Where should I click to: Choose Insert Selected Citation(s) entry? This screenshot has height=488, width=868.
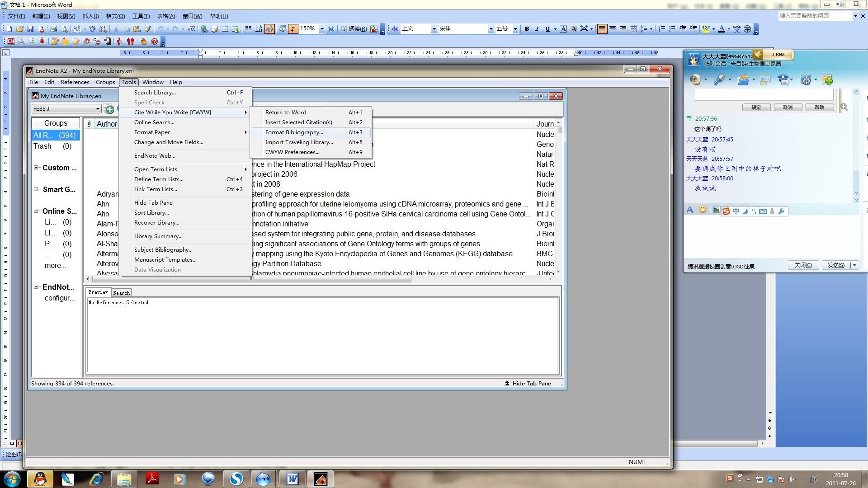coord(311,122)
